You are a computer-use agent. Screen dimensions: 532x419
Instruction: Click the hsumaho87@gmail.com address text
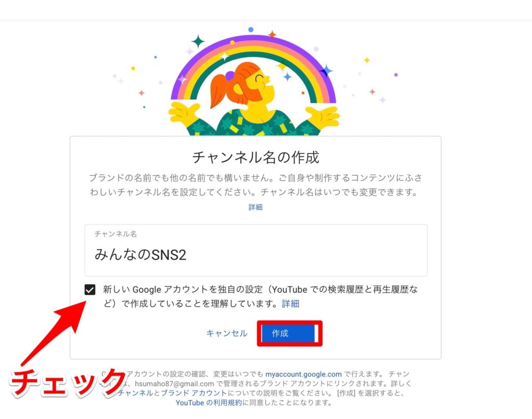tap(175, 384)
